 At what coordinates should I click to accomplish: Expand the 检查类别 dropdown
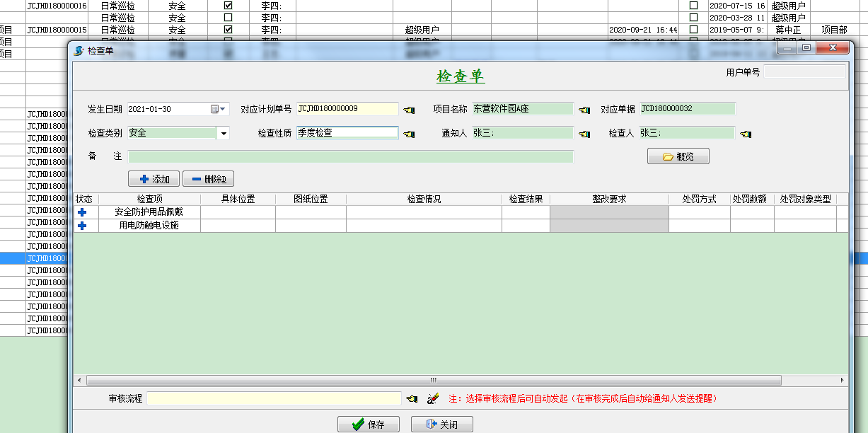(x=224, y=133)
